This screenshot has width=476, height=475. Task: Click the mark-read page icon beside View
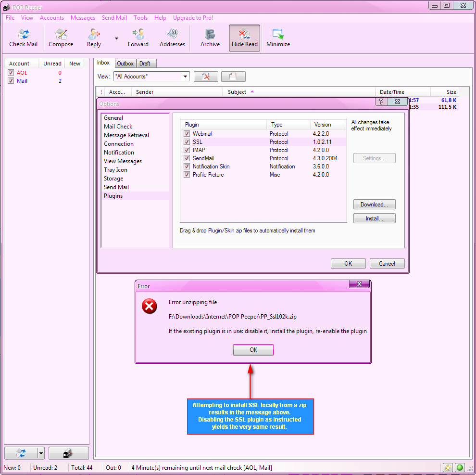pyautogui.click(x=233, y=77)
